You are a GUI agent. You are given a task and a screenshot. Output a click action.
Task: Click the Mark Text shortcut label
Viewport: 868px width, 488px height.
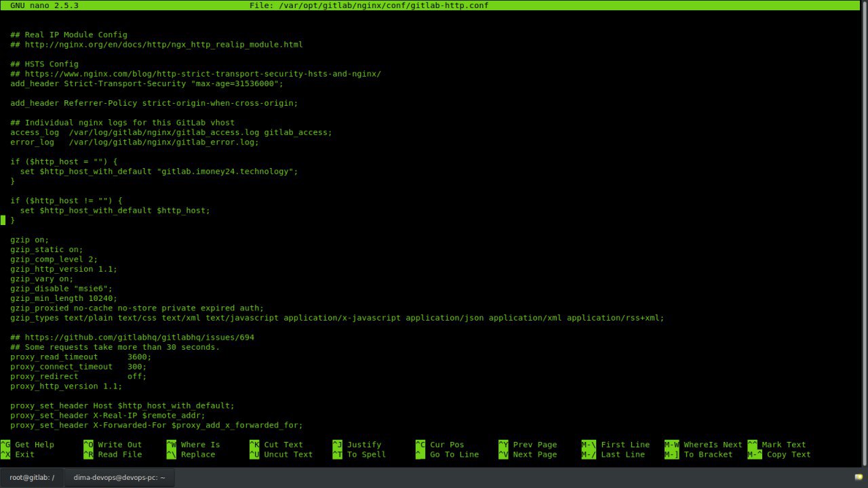784,445
